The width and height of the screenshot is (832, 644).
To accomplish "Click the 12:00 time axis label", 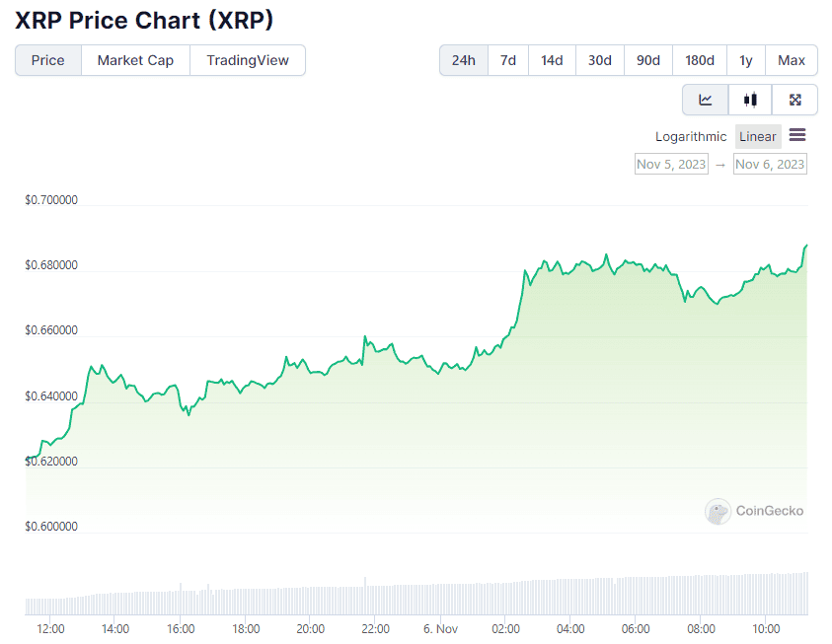I will (x=50, y=629).
